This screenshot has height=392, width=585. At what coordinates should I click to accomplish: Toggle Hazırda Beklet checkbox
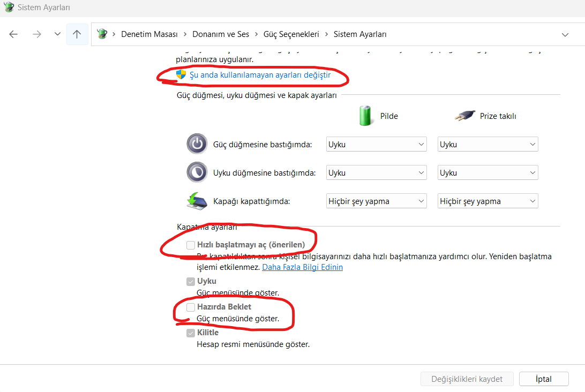[191, 307]
